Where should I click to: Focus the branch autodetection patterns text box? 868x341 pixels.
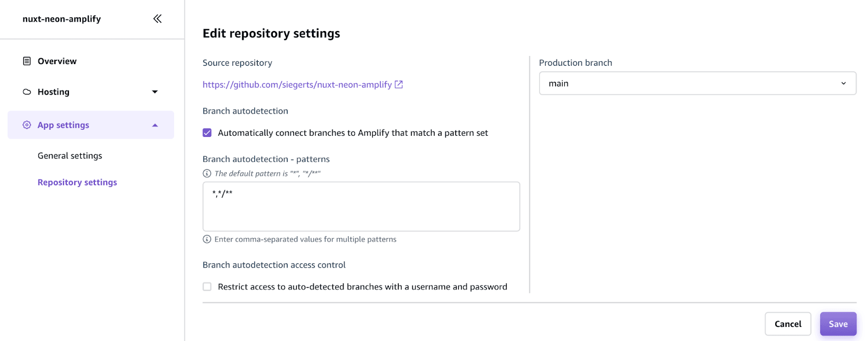point(361,206)
